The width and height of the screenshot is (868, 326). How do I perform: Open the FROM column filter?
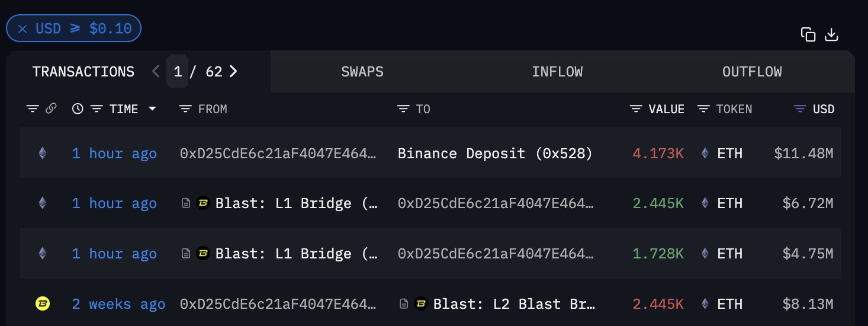coord(185,109)
